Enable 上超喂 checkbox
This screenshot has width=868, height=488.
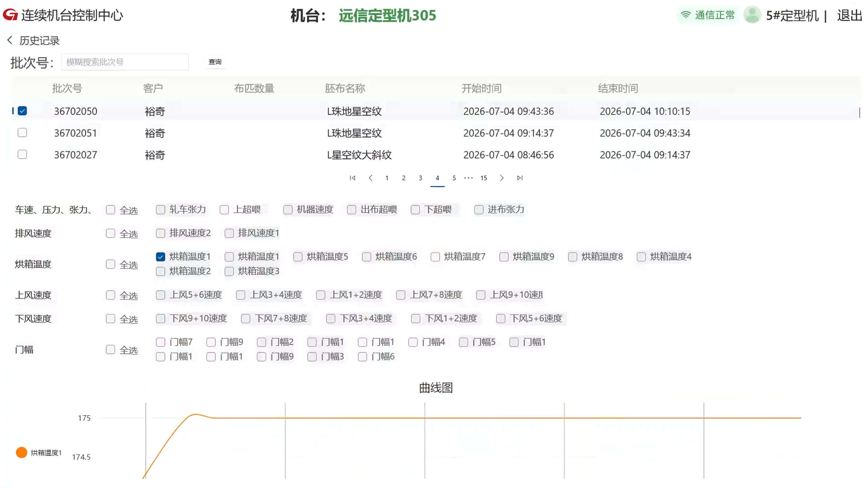pos(225,210)
